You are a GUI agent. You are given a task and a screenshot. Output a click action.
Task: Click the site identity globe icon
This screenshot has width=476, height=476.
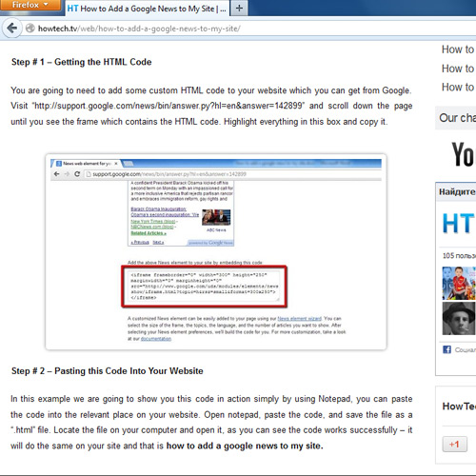(x=30, y=29)
